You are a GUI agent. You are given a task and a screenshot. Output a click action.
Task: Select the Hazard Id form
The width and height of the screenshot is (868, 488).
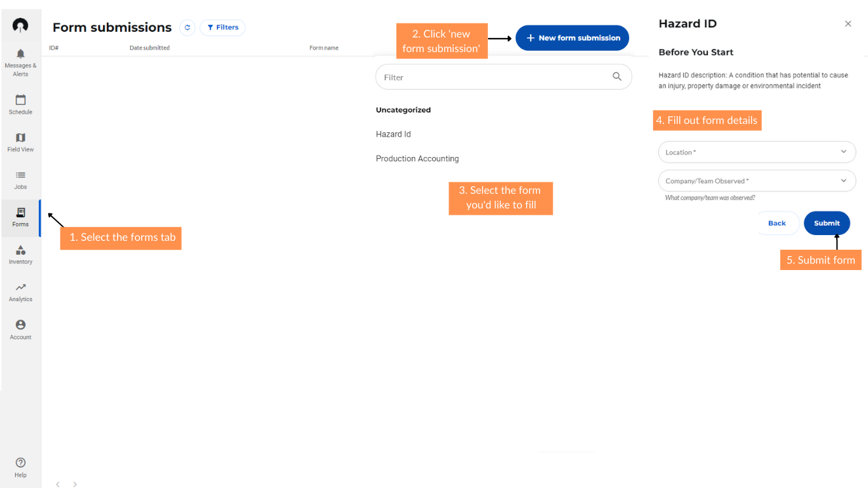tap(393, 134)
